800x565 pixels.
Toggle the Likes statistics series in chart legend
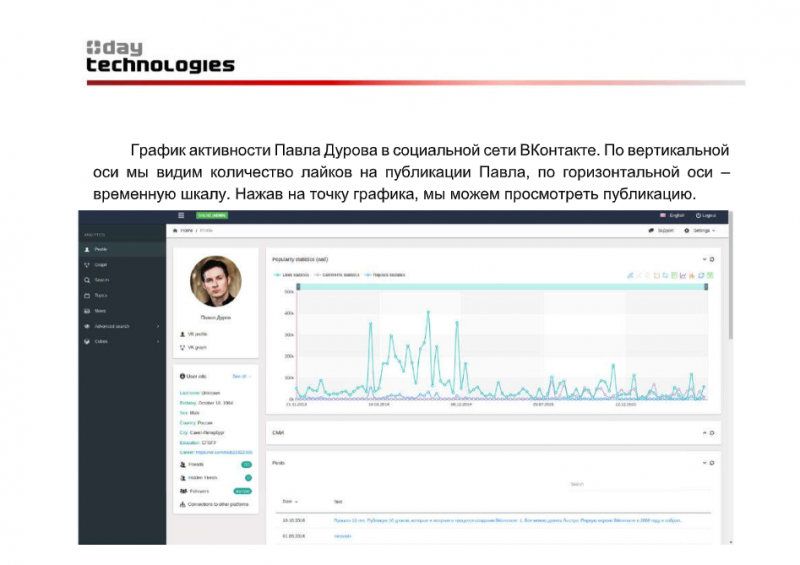[297, 273]
